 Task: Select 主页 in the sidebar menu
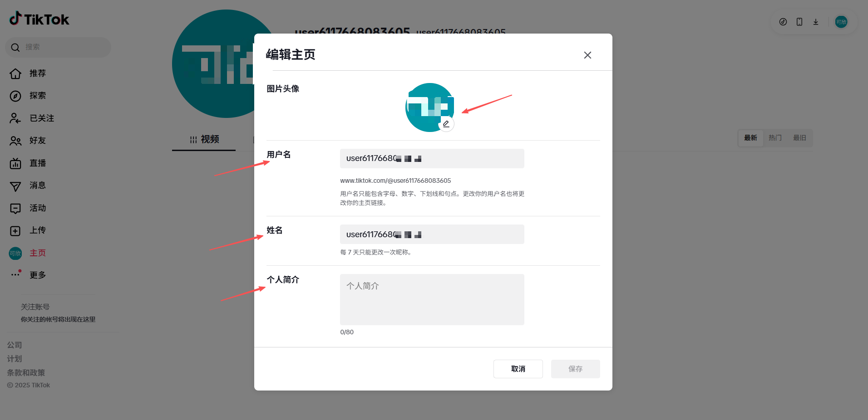click(x=37, y=253)
